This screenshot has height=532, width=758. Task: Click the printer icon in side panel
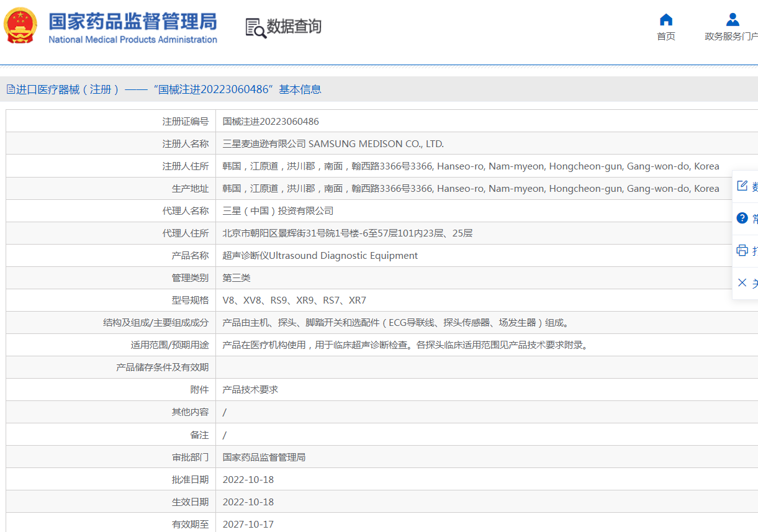[x=742, y=250]
